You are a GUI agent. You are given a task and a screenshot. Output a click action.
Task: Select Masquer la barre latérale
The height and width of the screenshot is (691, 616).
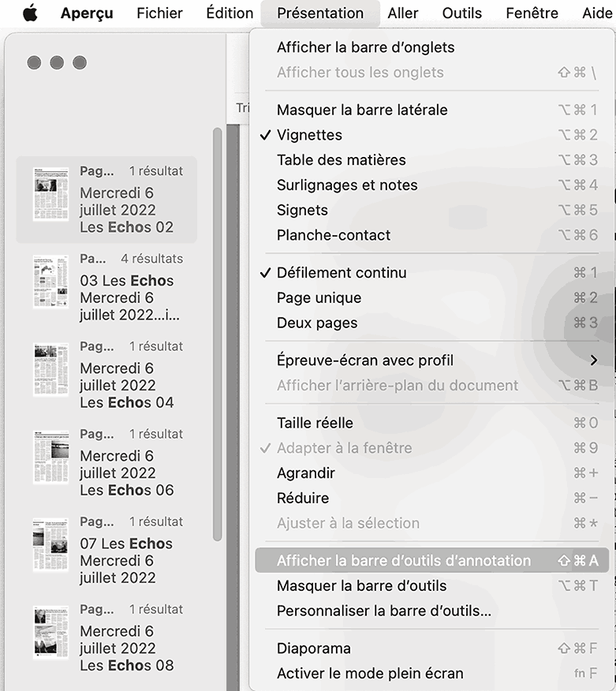pos(431,110)
